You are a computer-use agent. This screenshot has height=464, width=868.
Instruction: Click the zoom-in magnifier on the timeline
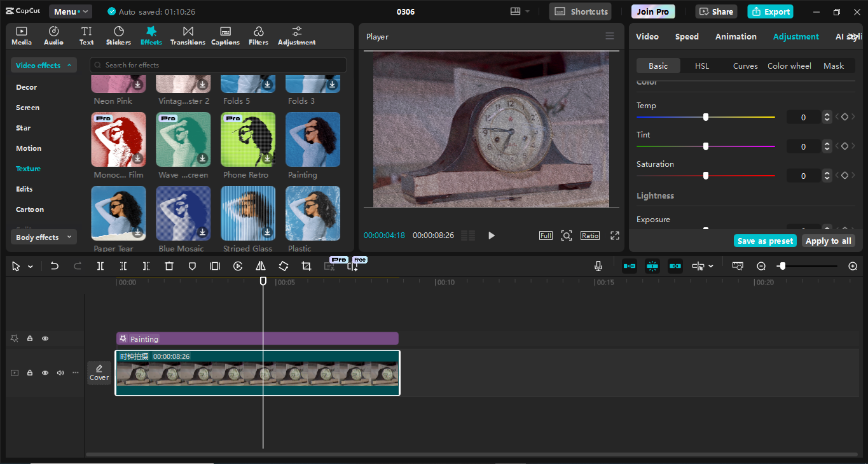coord(853,266)
